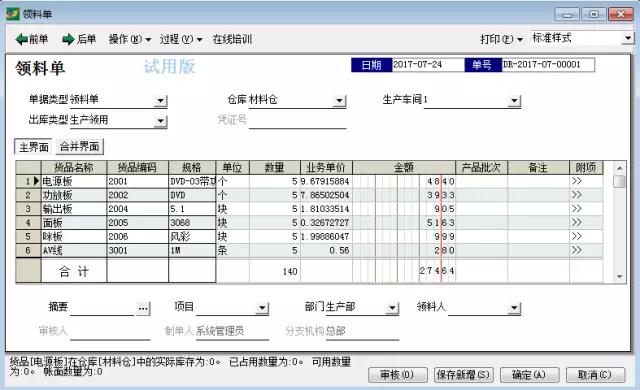This screenshot has width=640, height=390.
Task: Switch to the 主界面 tab
Action: point(33,147)
